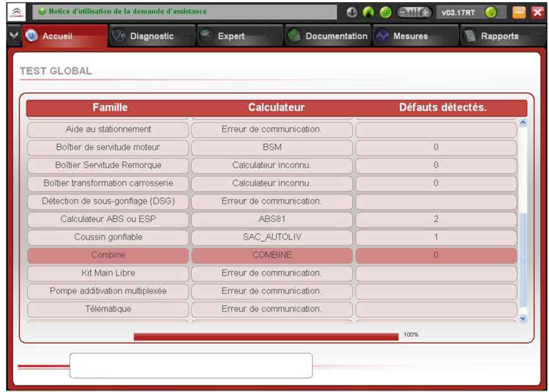The width and height of the screenshot is (549, 392).
Task: Select 'Pompe additivation multiplexée' family
Action: 108,291
